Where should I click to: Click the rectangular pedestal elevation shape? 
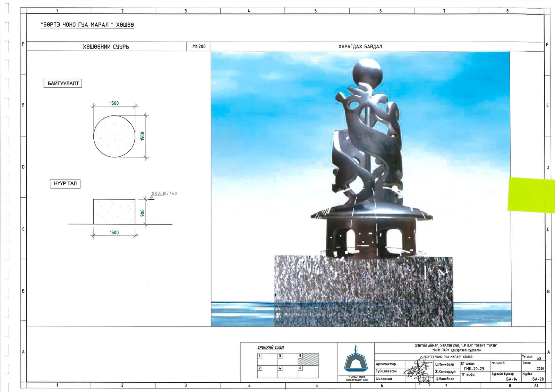tap(114, 211)
